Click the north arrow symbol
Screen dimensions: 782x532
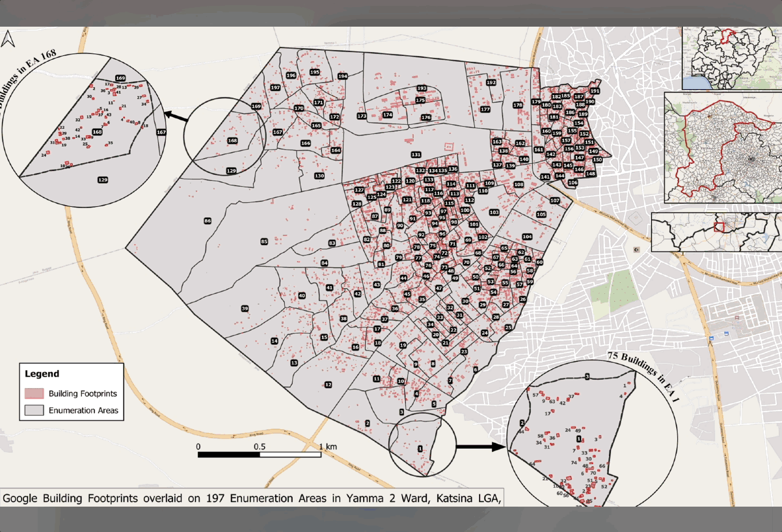point(8,40)
